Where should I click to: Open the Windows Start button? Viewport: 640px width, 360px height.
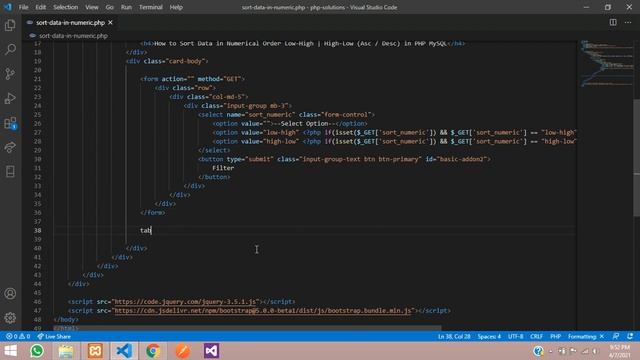(11, 351)
